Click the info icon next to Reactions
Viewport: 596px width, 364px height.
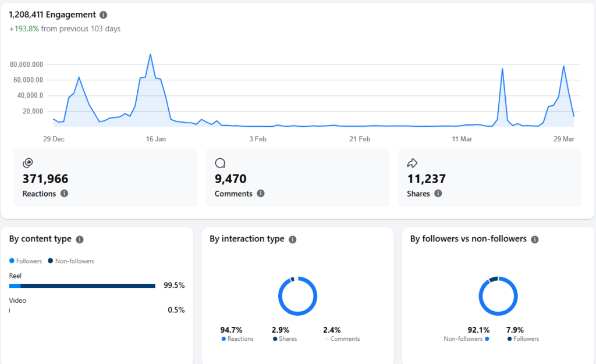64,194
